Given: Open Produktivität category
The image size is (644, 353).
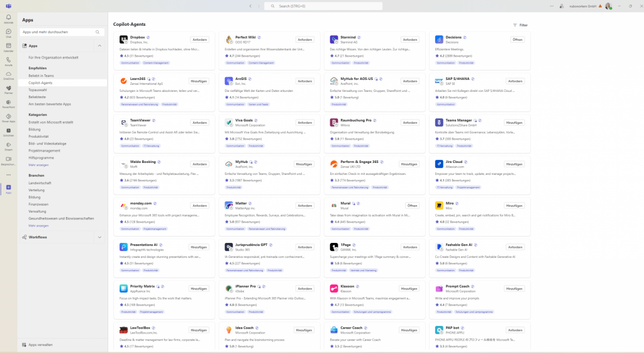Looking at the screenshot, I should [38, 137].
